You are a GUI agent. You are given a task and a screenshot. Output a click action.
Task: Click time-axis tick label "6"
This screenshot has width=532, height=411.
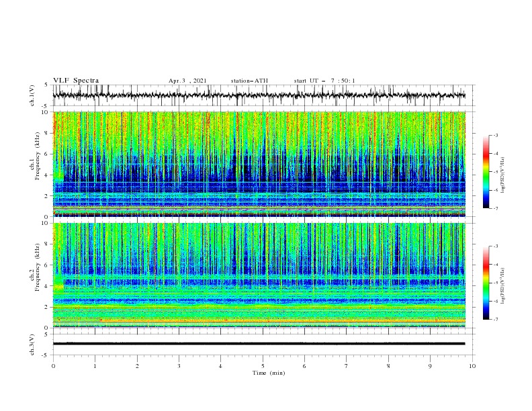(305, 366)
